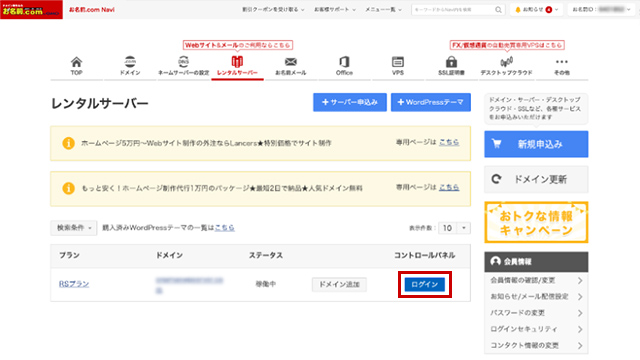Expand メニュー一覧 dropdown
The width and height of the screenshot is (640, 360).
click(x=383, y=9)
